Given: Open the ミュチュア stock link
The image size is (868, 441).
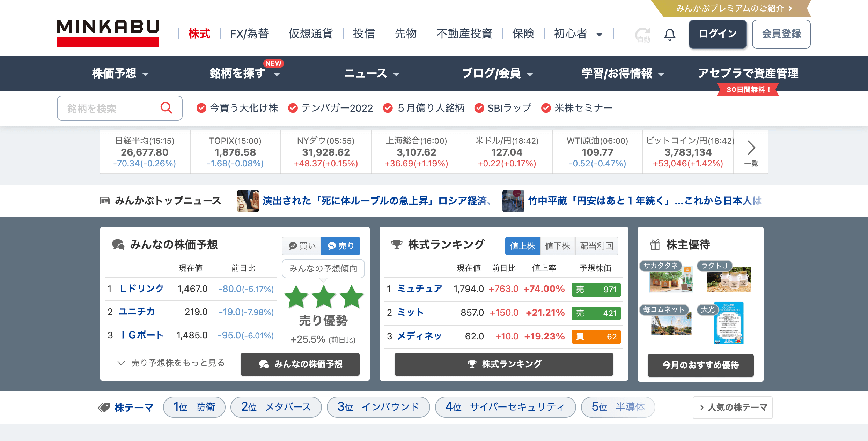Looking at the screenshot, I should point(420,289).
